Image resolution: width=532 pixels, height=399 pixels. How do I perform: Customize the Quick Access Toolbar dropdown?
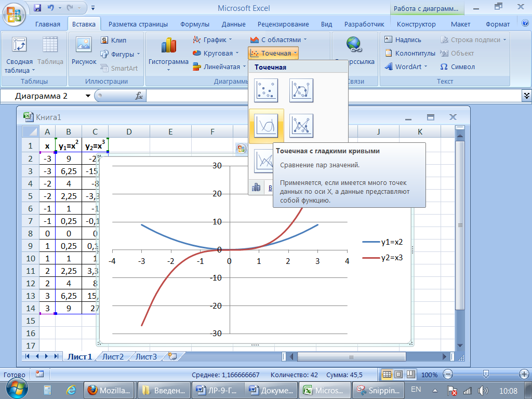93,8
